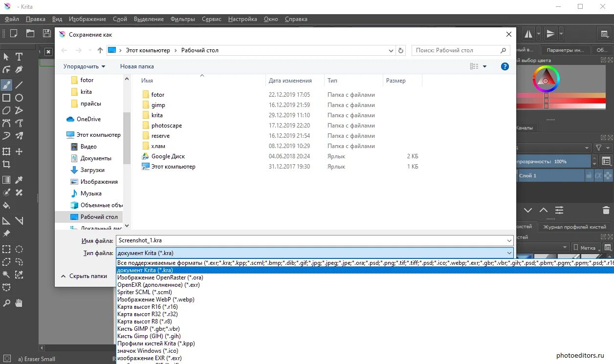Screen dimensions: 614x364
Task: Select the Elliptical Selection tool
Action: click(x=19, y=249)
